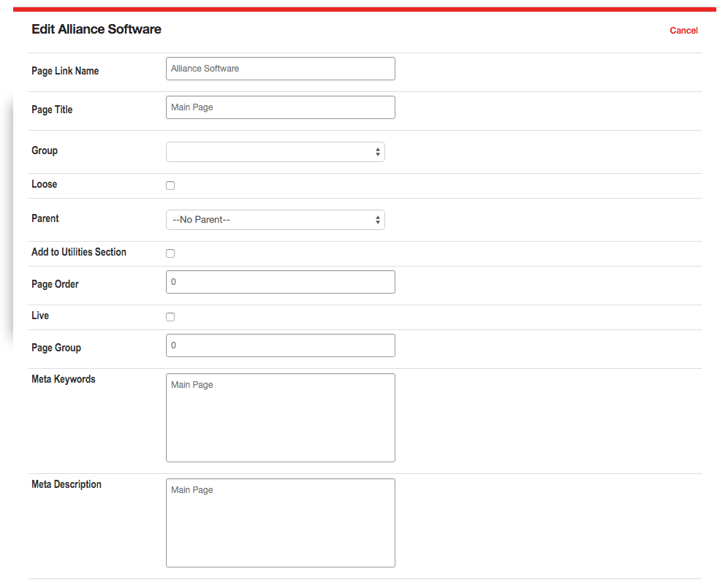Image resolution: width=728 pixels, height=585 pixels.
Task: Select the Add to Utilities Section label
Action: 79,252
